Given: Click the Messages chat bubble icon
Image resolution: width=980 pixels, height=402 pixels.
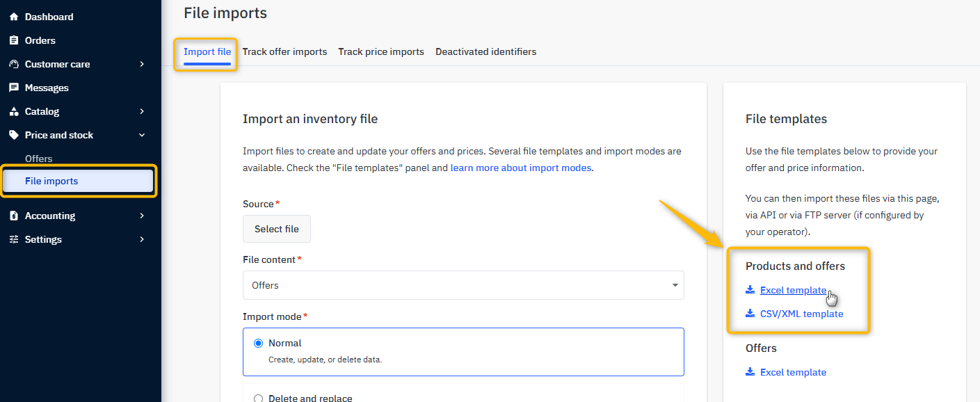Looking at the screenshot, I should click(x=14, y=88).
